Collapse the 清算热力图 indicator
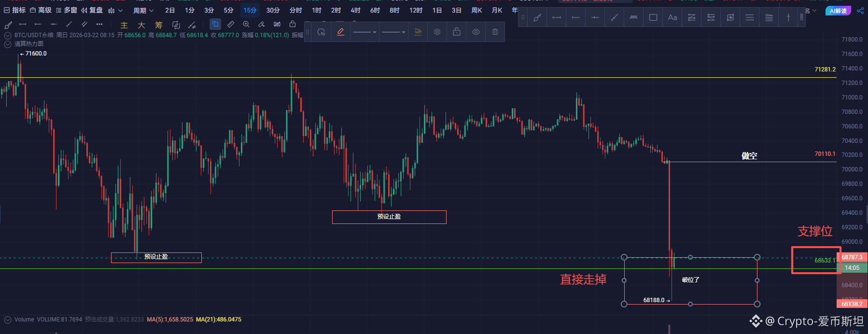 coord(8,44)
